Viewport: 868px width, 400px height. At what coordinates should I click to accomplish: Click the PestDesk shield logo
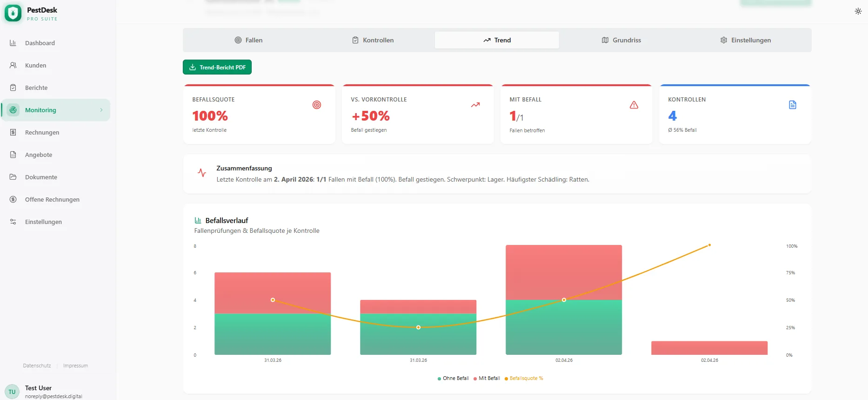[x=13, y=14]
